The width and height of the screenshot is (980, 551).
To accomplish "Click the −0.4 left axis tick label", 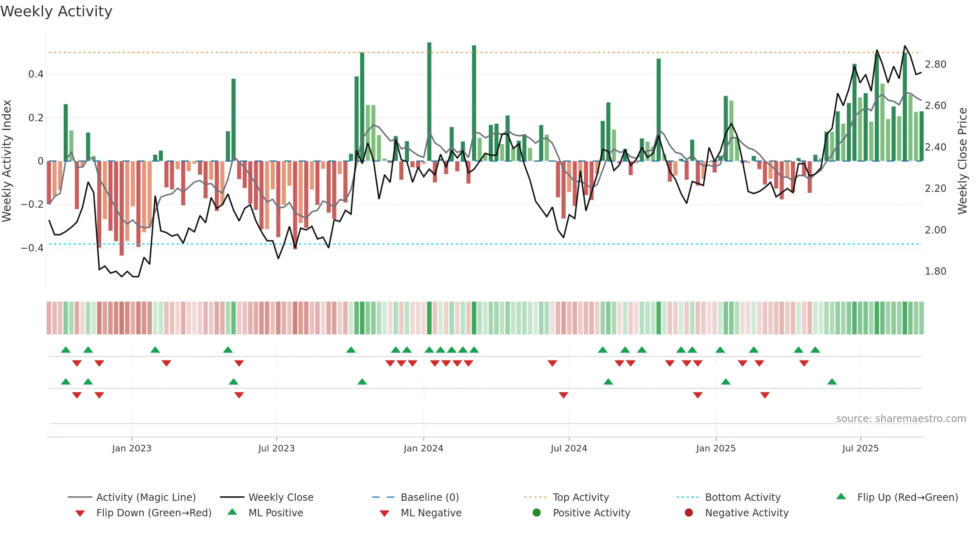I will (32, 248).
